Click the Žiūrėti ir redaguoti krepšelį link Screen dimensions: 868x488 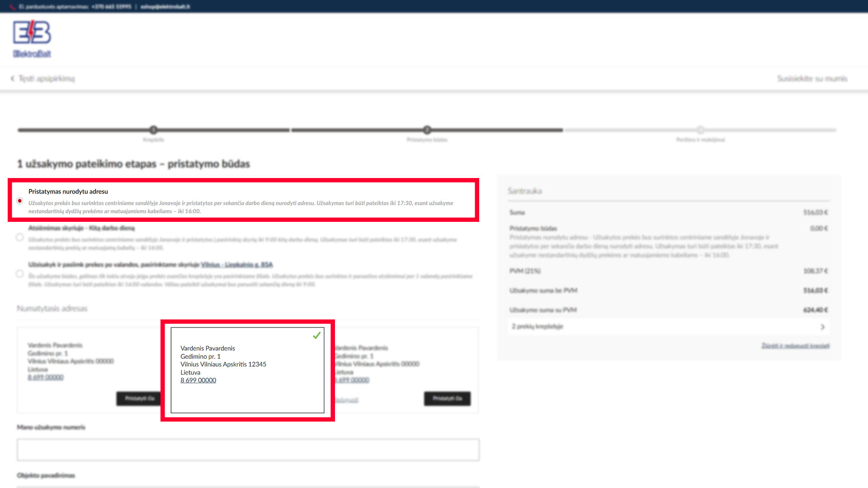point(795,346)
